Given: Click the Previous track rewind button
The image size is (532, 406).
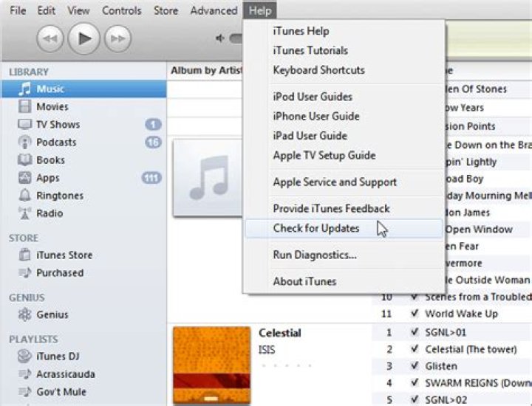Looking at the screenshot, I should (x=50, y=39).
